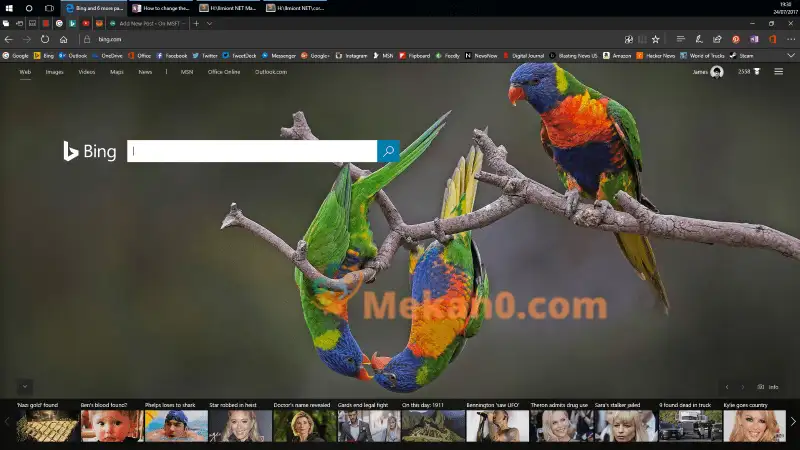Click the OneNote clipper extension icon
Image resolution: width=800 pixels, height=450 pixels.
[754, 39]
